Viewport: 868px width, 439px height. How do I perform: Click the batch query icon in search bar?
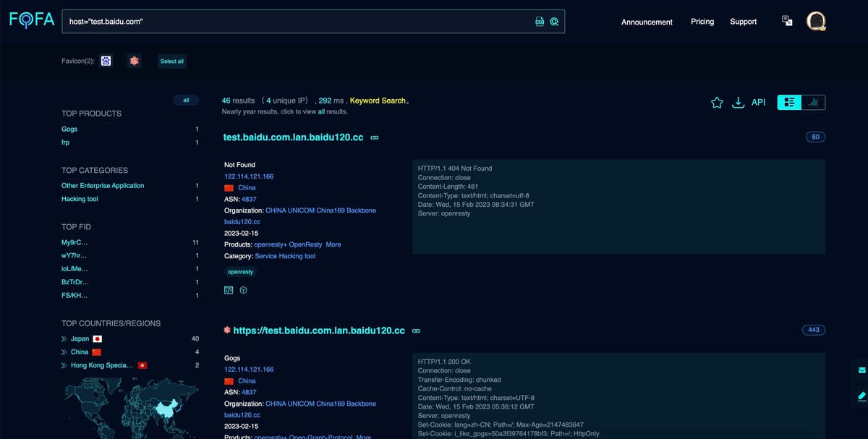(540, 22)
